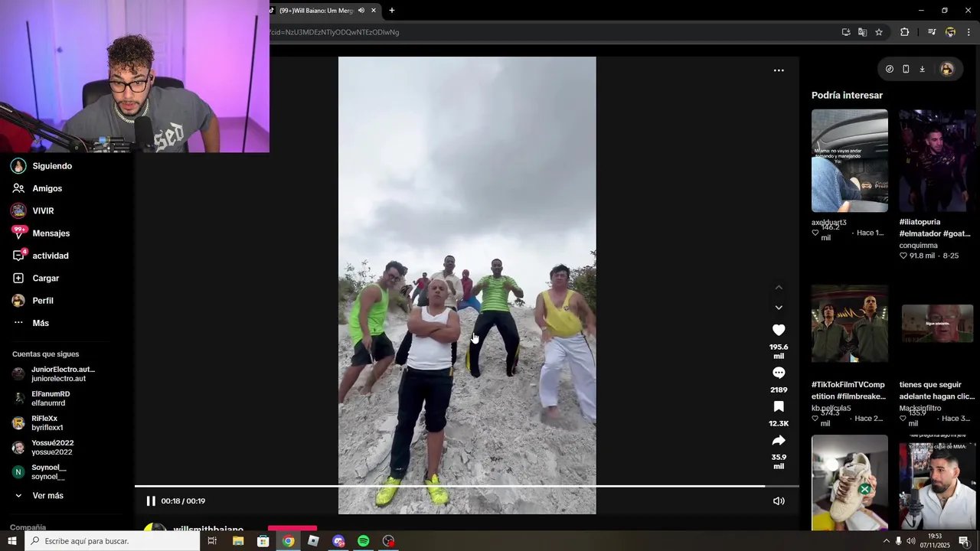This screenshot has width=980, height=551.
Task: Open RiFleXx followed account
Action: pyautogui.click(x=38, y=423)
